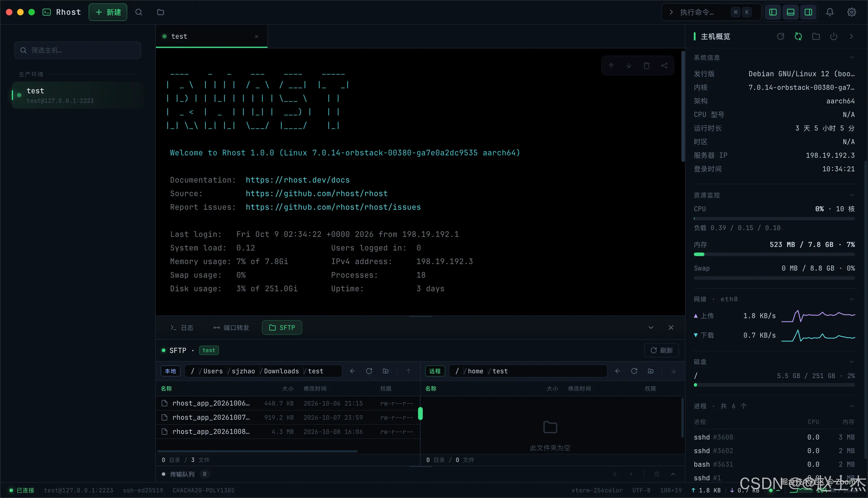Collapse host overview with right chevron
Image resolution: width=868 pixels, height=498 pixels.
tap(851, 36)
